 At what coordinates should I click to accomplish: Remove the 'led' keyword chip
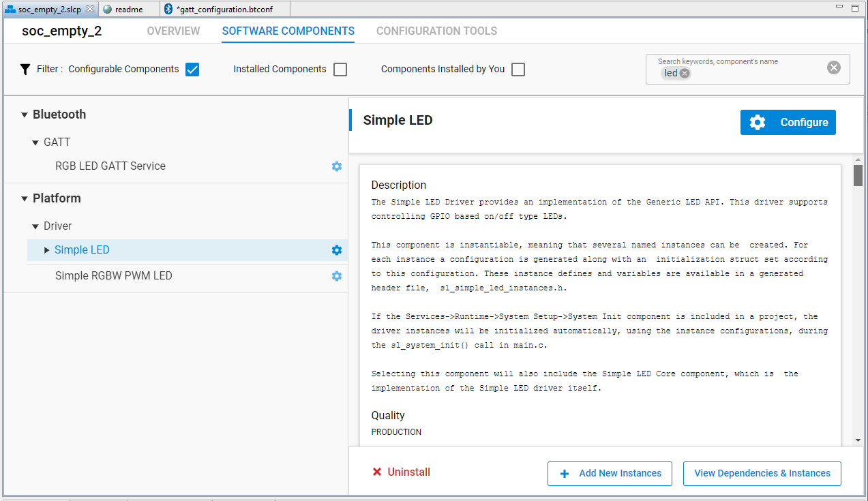[x=683, y=72]
